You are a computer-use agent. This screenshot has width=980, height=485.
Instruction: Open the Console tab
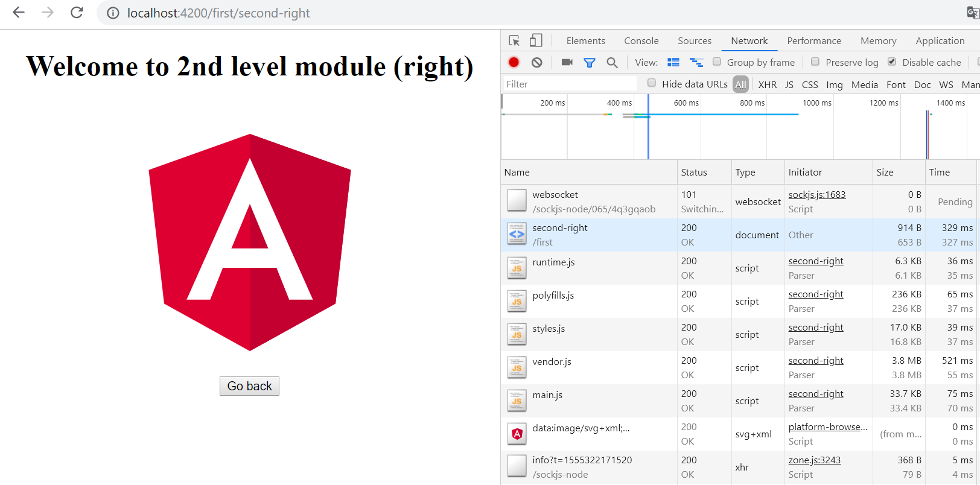click(x=641, y=40)
